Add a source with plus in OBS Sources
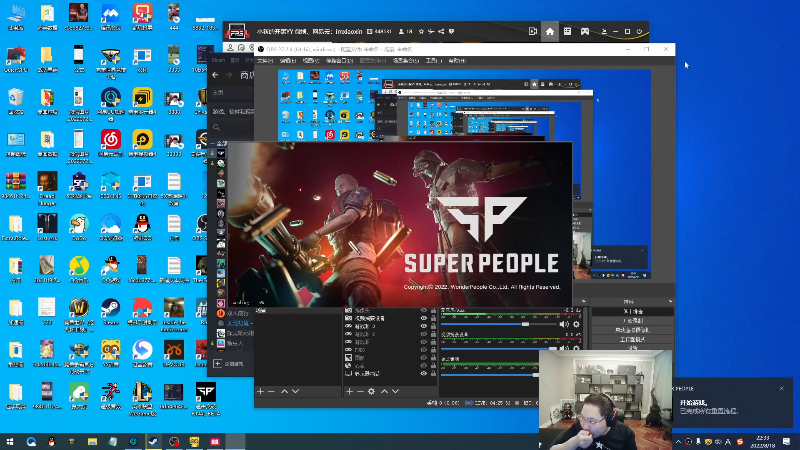 [x=349, y=391]
